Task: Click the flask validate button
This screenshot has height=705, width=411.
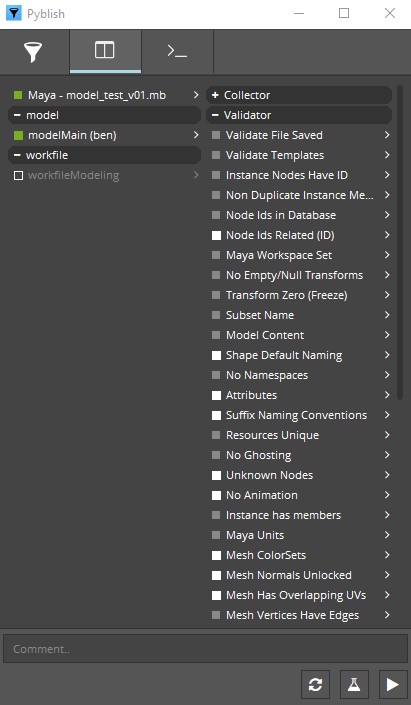Action: tap(354, 684)
